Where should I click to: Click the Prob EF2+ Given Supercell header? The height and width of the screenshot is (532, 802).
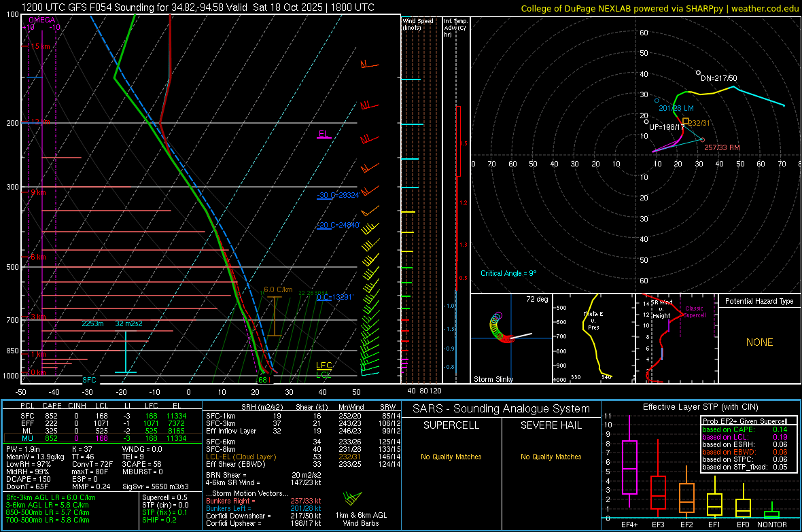[x=745, y=421]
